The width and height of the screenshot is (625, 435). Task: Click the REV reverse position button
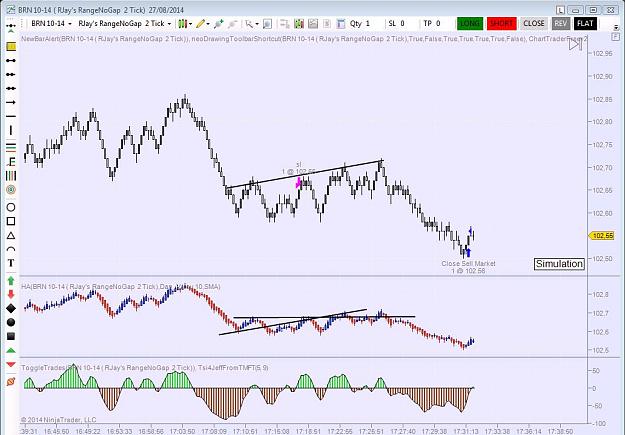click(x=560, y=24)
